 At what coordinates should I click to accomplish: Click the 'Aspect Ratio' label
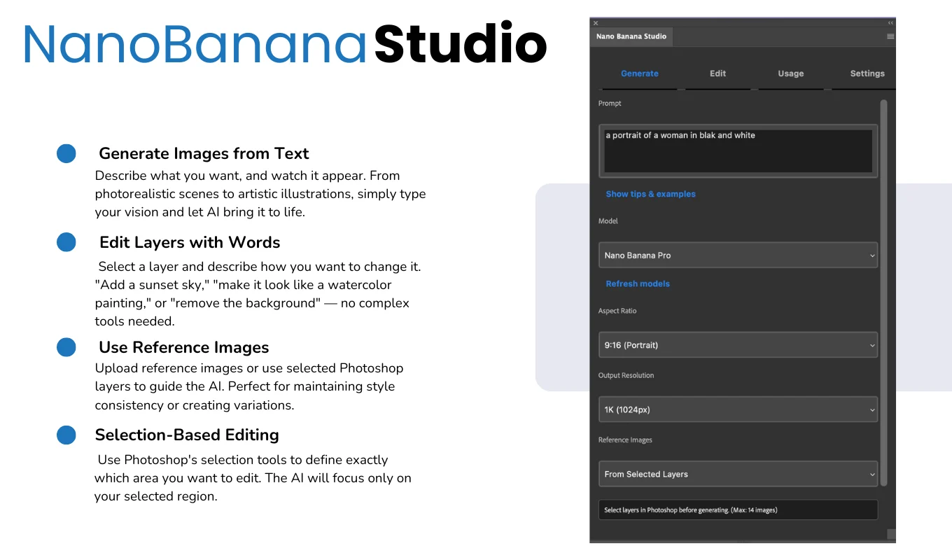617,311
